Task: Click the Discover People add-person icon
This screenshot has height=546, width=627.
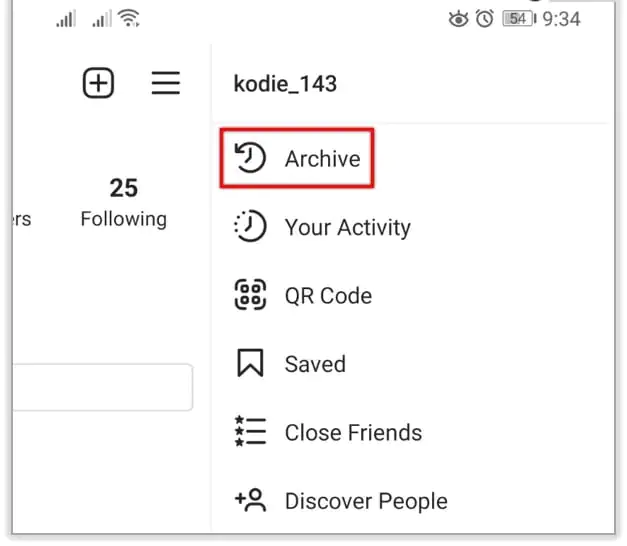Action: tap(250, 500)
